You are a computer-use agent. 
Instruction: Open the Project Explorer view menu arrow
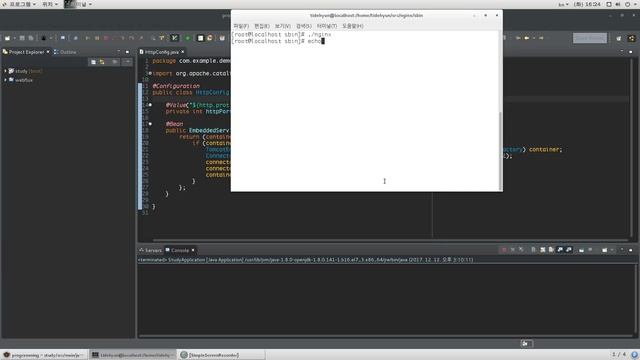(127, 62)
